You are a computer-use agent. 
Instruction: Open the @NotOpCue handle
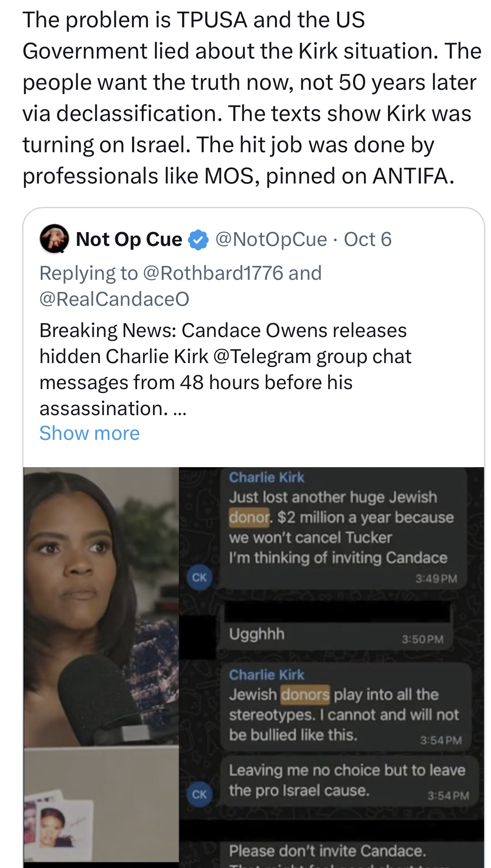271,239
